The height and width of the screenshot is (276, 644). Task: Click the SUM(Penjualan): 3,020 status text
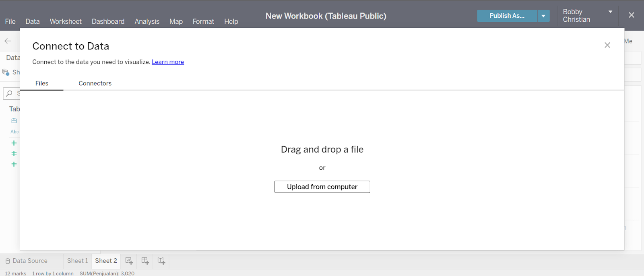pyautogui.click(x=107, y=273)
